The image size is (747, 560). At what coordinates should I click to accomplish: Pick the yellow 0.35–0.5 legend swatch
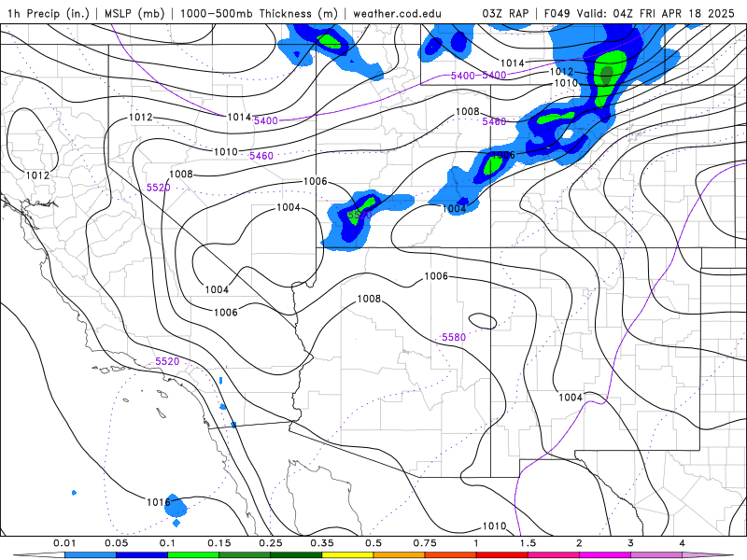click(347, 555)
